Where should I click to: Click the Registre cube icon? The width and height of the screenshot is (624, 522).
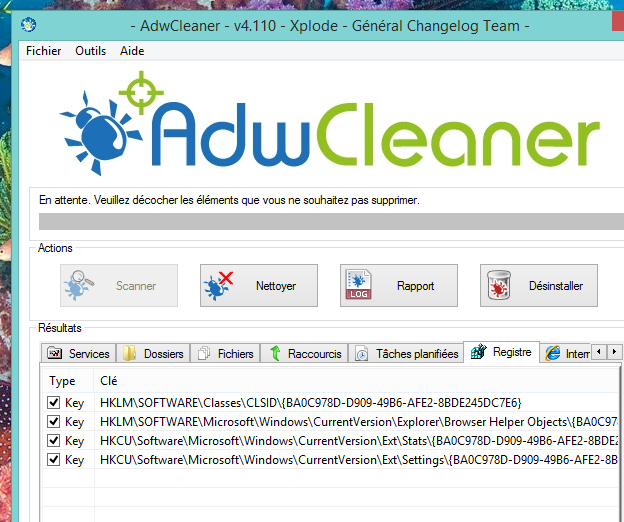pyautogui.click(x=479, y=351)
